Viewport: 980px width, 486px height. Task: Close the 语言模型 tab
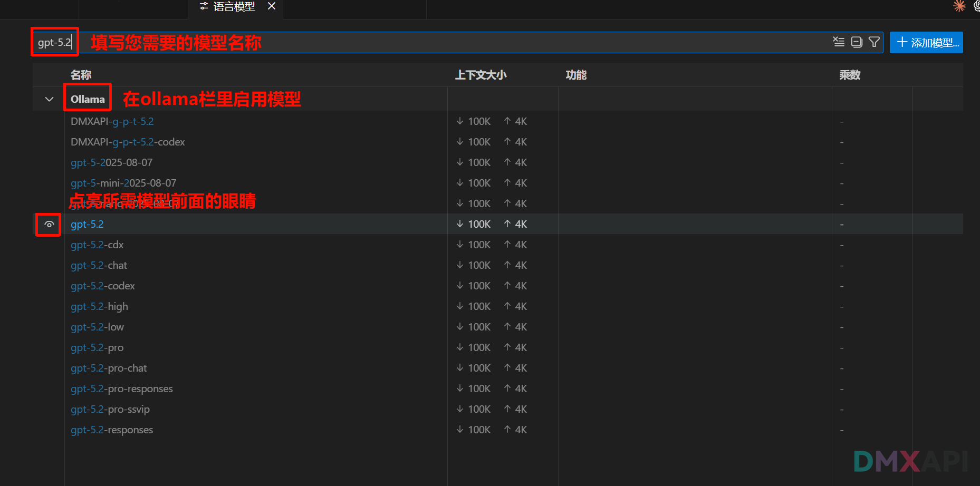[x=272, y=6]
